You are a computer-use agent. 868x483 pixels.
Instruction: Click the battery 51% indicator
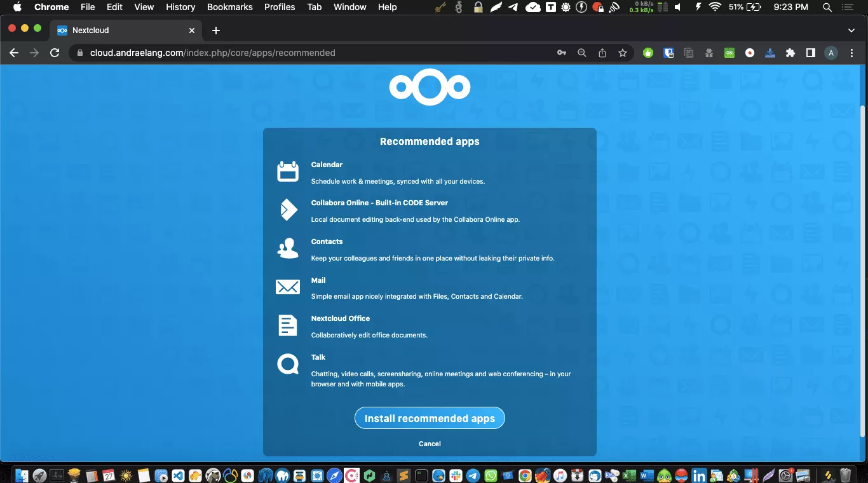coord(745,7)
